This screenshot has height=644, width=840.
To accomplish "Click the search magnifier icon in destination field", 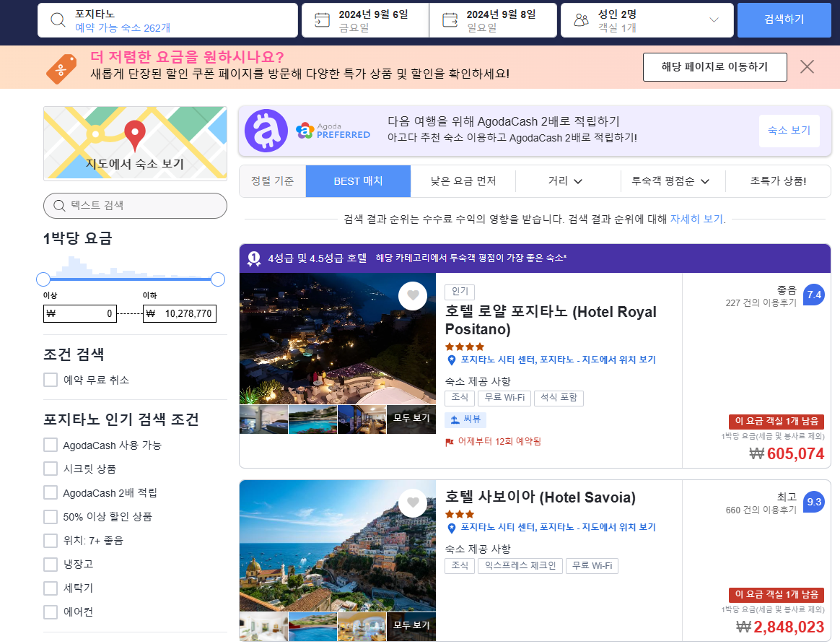I will pyautogui.click(x=57, y=19).
